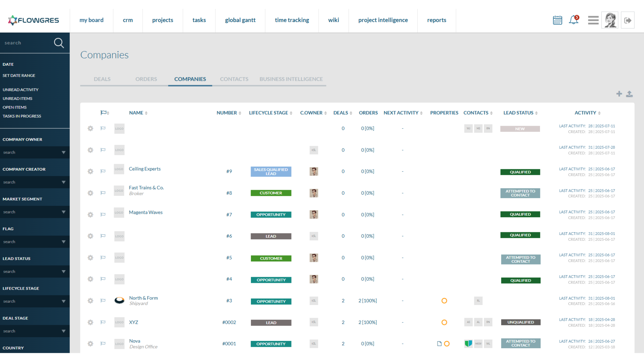Switch to the Deals tab

pyautogui.click(x=102, y=79)
